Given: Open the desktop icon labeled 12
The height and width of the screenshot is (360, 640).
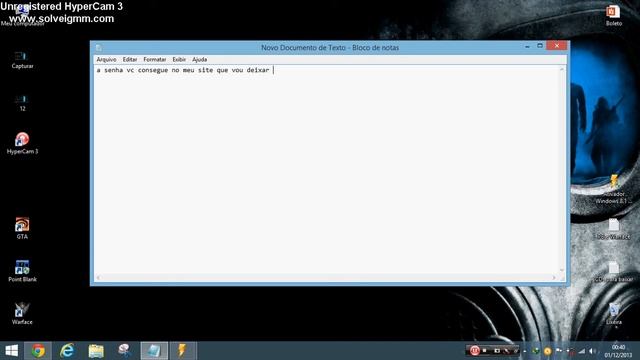Looking at the screenshot, I should (x=22, y=102).
